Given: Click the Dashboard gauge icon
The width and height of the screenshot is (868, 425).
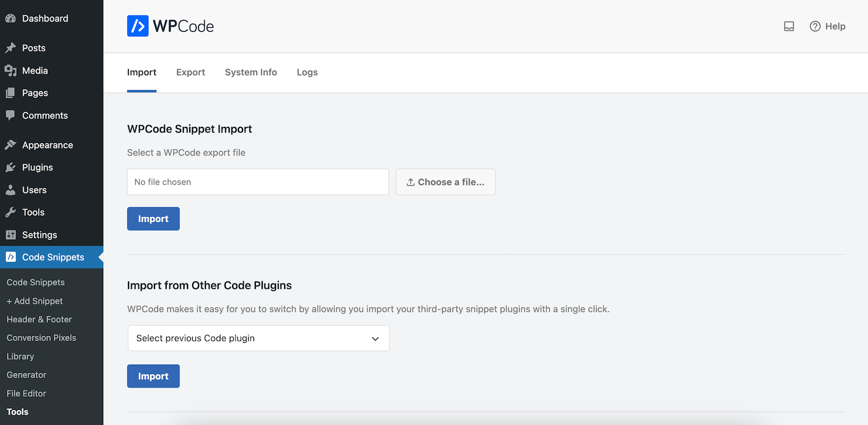Looking at the screenshot, I should tap(10, 19).
